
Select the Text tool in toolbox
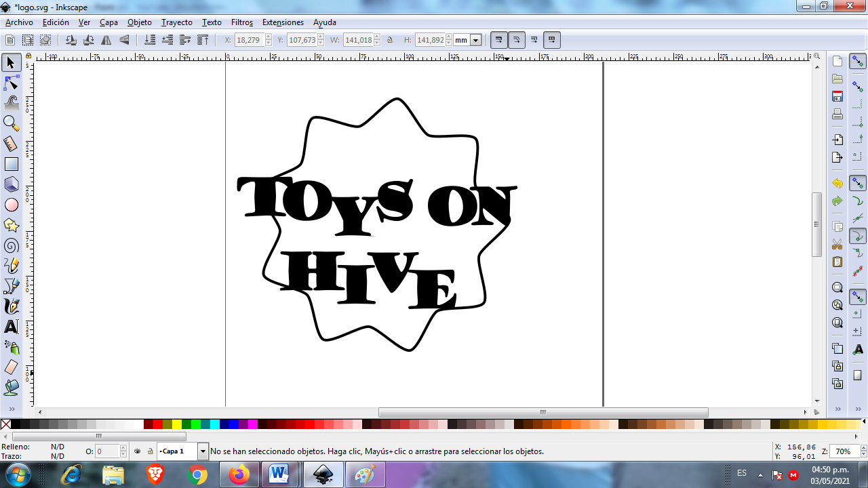[11, 327]
